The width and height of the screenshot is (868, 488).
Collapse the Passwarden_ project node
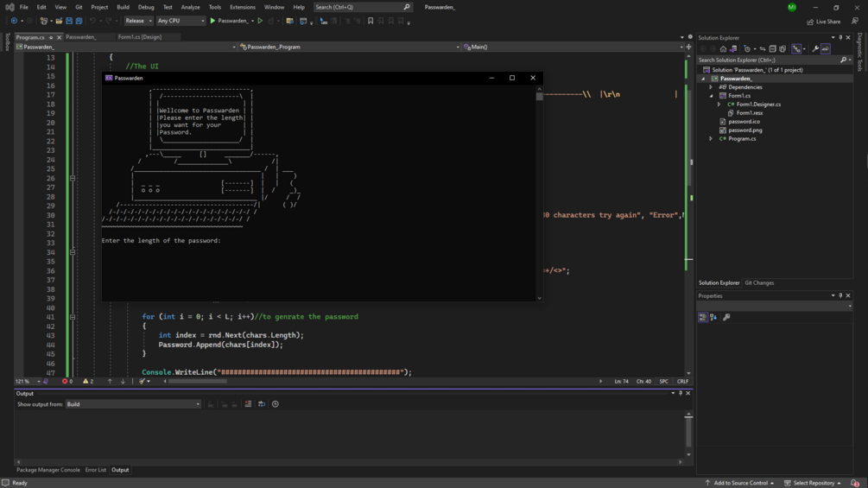tap(703, 79)
